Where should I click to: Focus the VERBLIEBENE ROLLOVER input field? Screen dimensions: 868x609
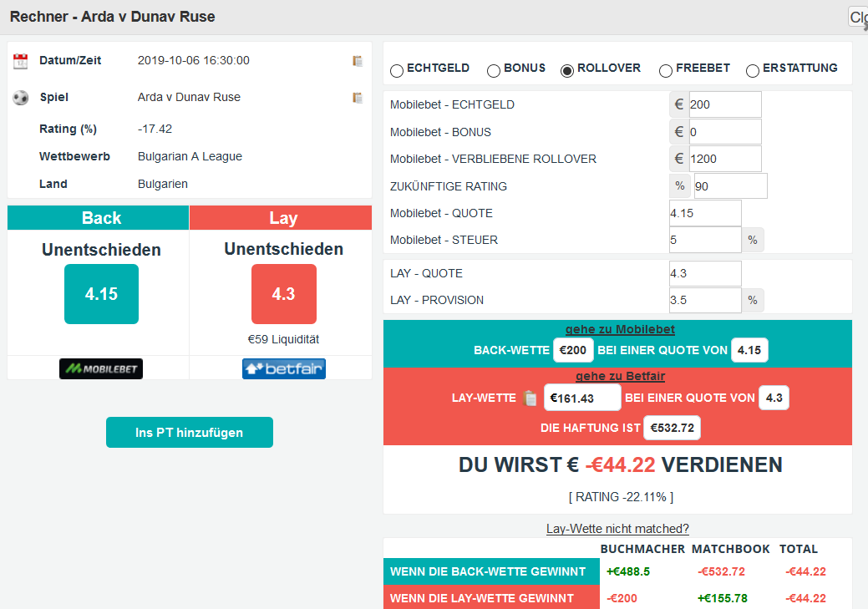[723, 159]
